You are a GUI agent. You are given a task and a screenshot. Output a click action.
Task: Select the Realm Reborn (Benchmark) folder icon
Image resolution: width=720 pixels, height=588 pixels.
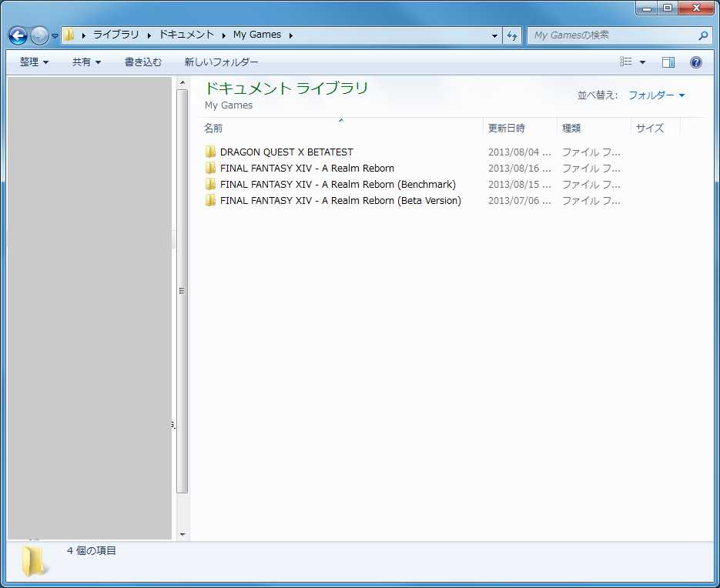[x=210, y=184]
